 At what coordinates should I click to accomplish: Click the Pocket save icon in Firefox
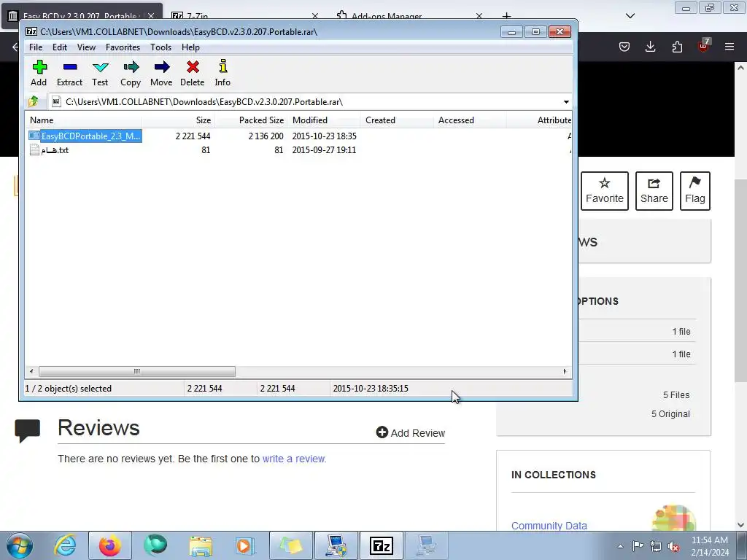click(624, 47)
